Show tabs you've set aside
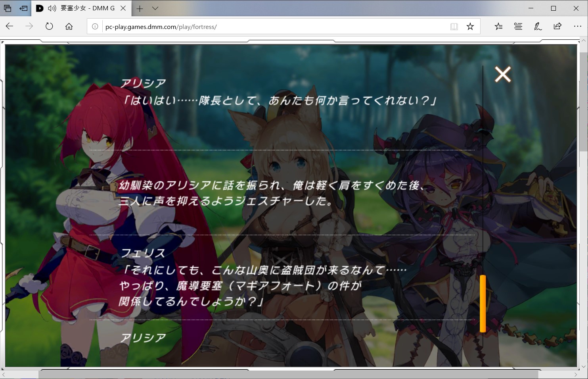The height and width of the screenshot is (379, 588). coord(8,8)
